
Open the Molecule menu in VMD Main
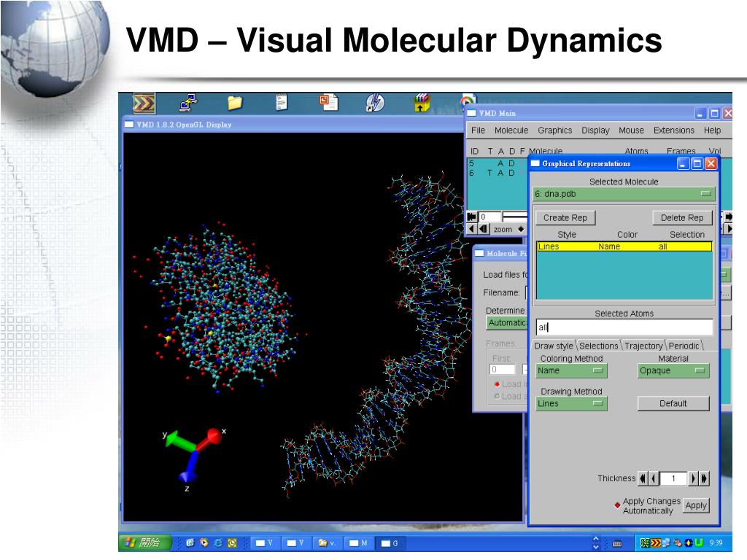click(x=511, y=131)
